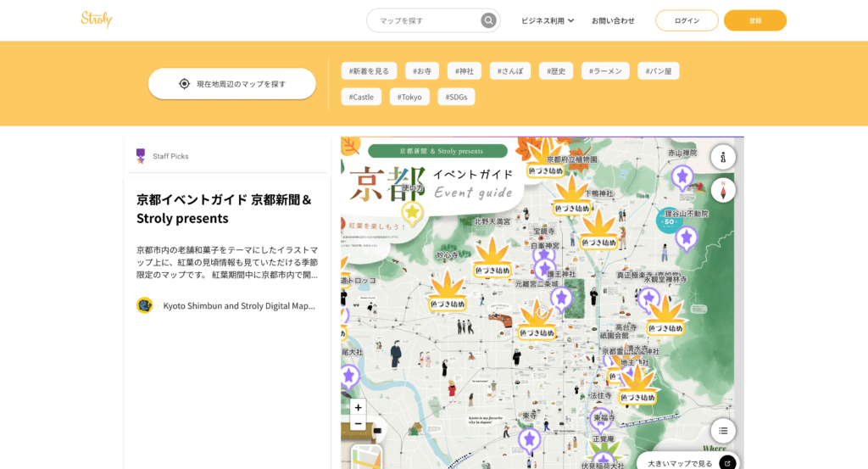The width and height of the screenshot is (868, 469).
Task: Open the お問い合わせ contact link
Action: tap(613, 20)
